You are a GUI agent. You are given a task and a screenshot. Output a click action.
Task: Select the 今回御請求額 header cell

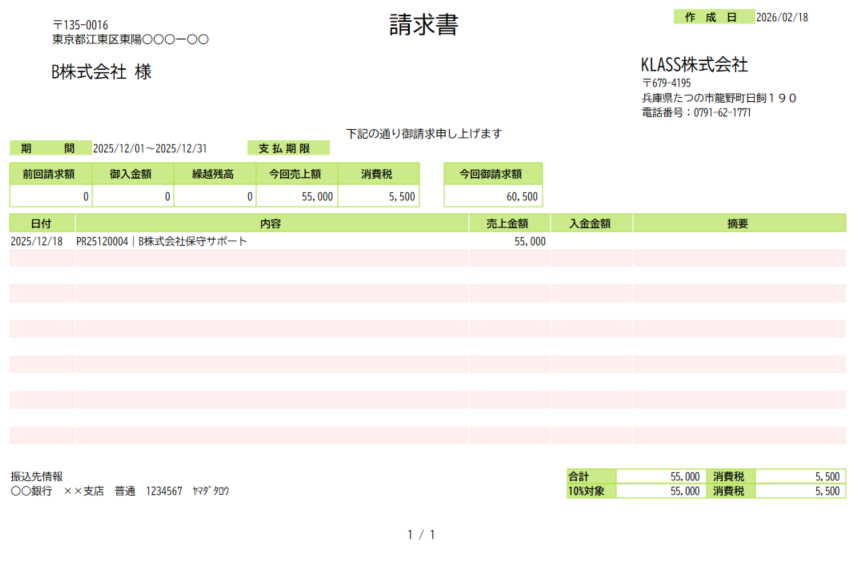click(492, 173)
